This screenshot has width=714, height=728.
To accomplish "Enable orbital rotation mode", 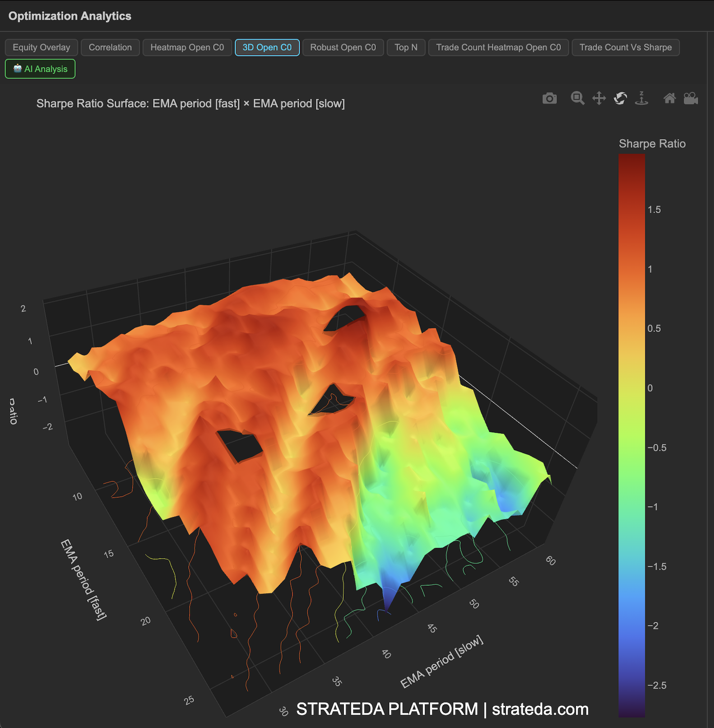I will coord(621,98).
